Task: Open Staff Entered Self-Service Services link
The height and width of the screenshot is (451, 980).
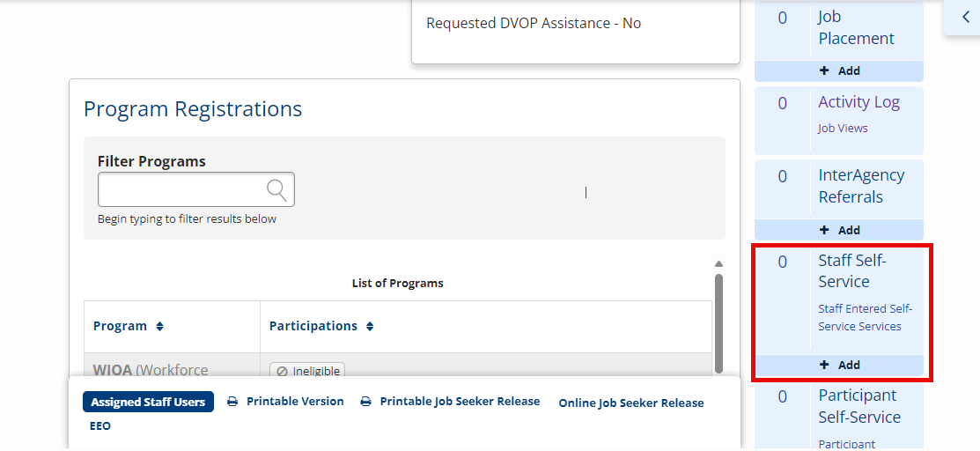Action: click(x=865, y=318)
